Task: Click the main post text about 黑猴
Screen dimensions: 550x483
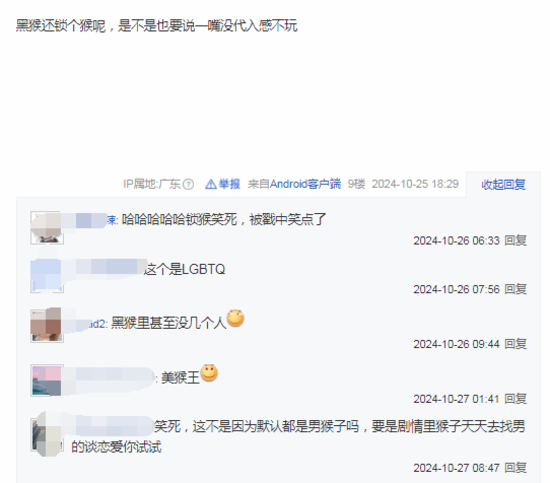Action: [157, 26]
